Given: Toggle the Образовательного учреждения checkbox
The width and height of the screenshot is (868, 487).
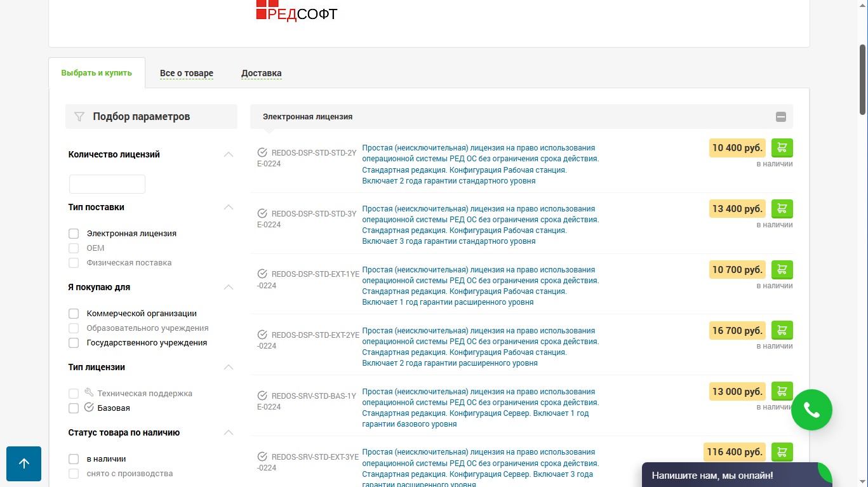Looking at the screenshot, I should [x=74, y=328].
